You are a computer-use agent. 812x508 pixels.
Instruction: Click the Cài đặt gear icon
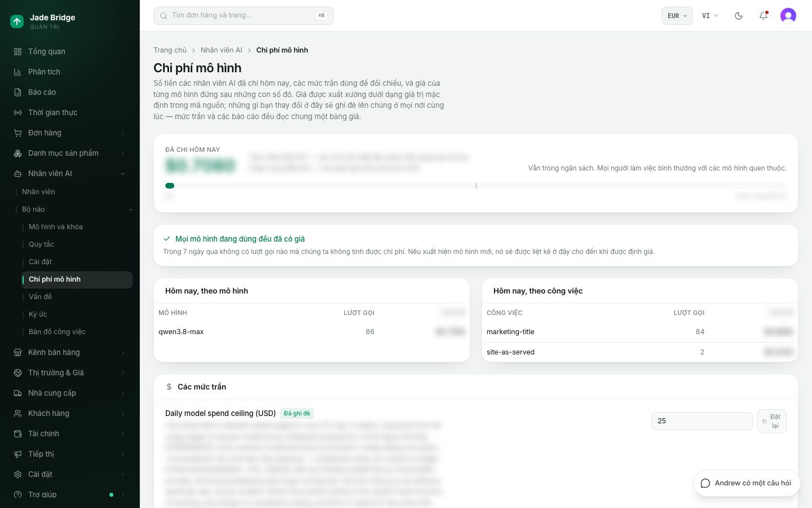(17, 474)
